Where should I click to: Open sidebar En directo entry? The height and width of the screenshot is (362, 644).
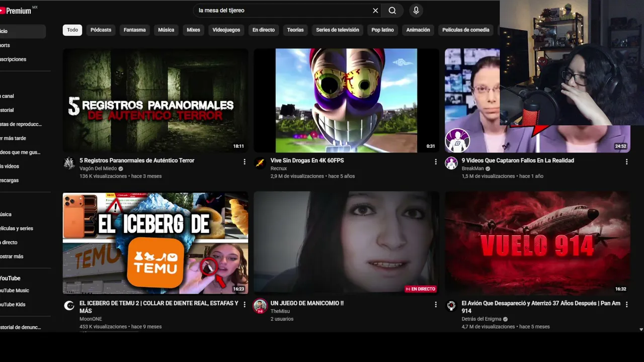[23, 242]
